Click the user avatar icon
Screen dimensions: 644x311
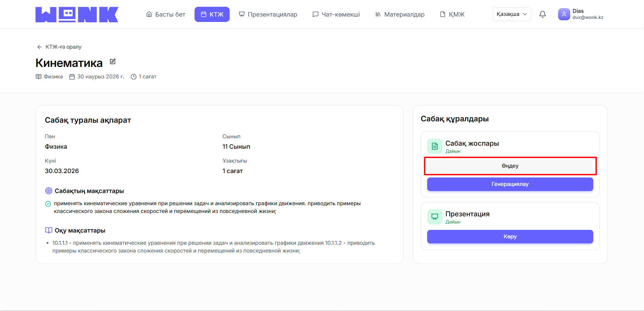coord(564,14)
